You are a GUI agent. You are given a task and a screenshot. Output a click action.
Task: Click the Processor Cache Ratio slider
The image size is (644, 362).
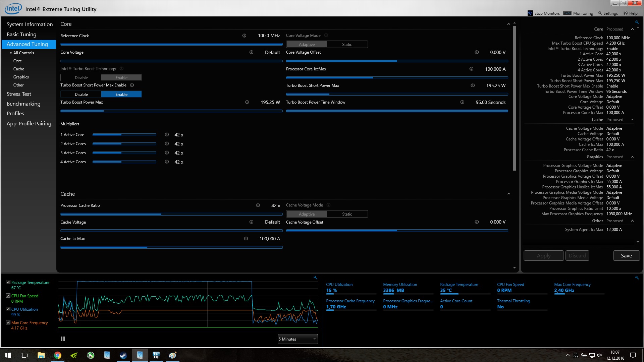(171, 214)
